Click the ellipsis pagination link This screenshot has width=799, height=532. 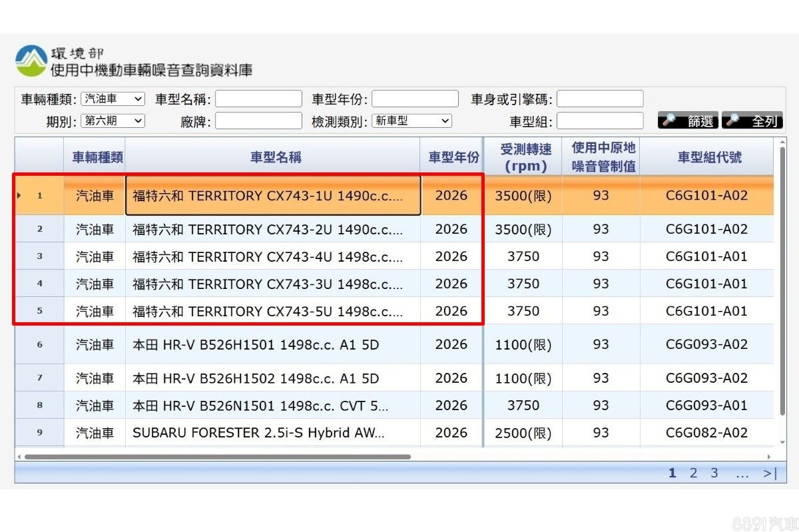pos(742,473)
